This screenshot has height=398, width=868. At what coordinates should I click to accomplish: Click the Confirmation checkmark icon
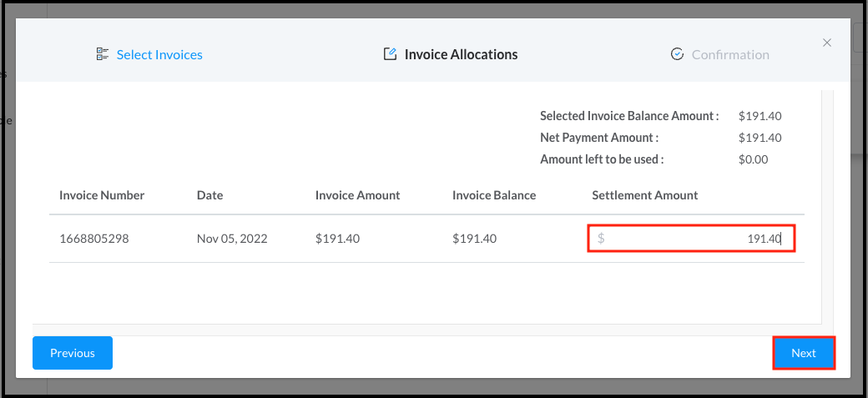[x=677, y=54]
